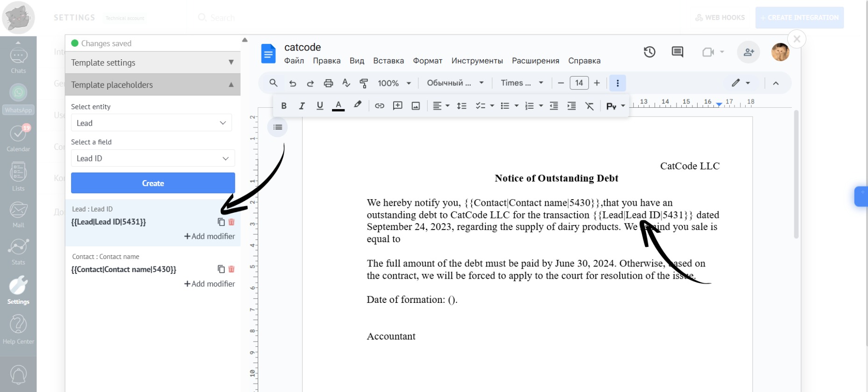Image resolution: width=868 pixels, height=392 pixels.
Task: Open the Вставка menu
Action: [388, 61]
